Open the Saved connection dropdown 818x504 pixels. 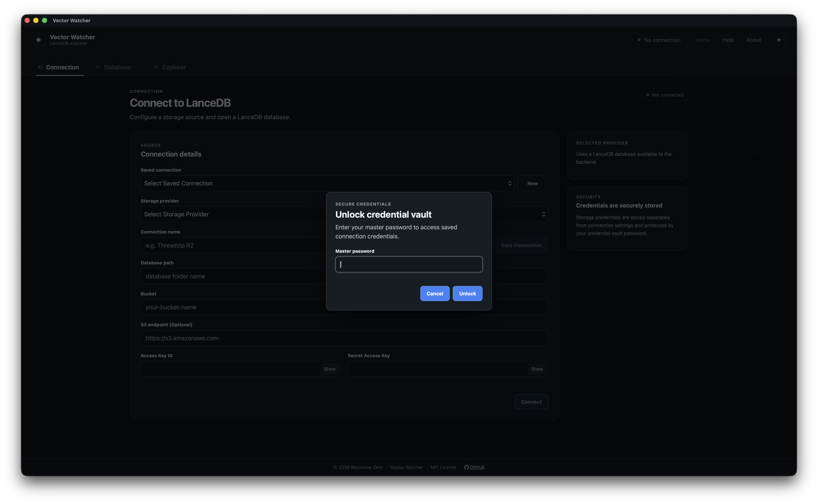pos(327,183)
